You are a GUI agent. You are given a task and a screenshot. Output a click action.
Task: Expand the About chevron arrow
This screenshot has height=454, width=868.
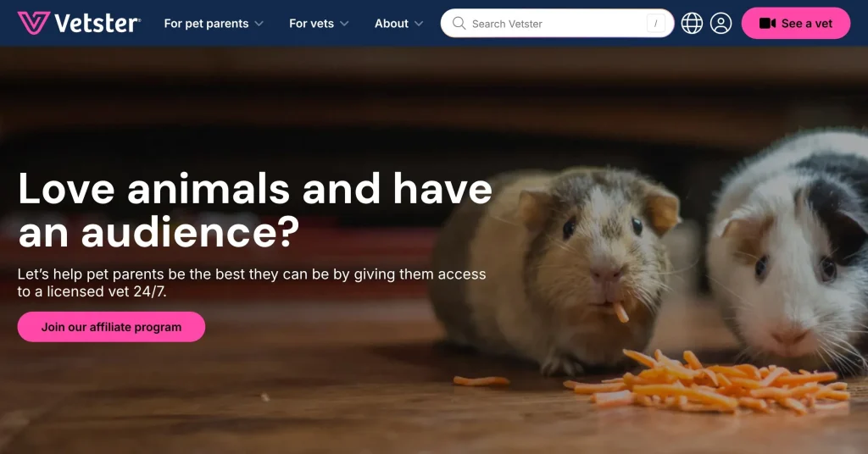click(419, 24)
